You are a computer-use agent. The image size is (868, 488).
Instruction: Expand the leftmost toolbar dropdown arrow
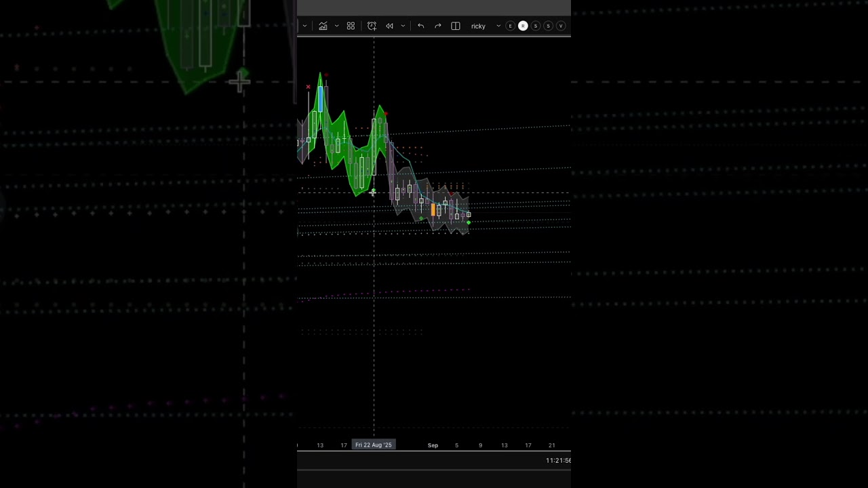click(304, 26)
